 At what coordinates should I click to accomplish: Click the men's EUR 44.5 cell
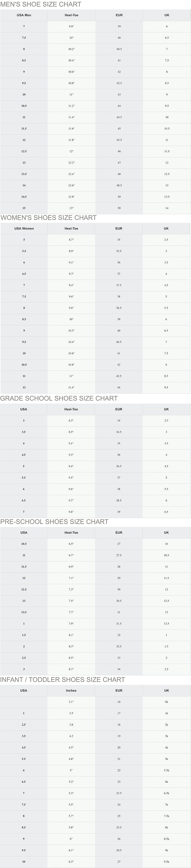[119, 117]
